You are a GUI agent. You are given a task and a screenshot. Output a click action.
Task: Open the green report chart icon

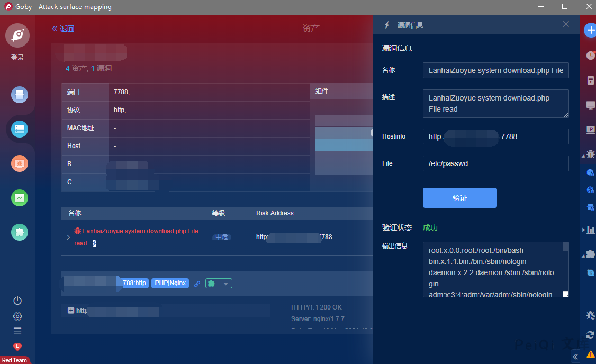point(20,198)
